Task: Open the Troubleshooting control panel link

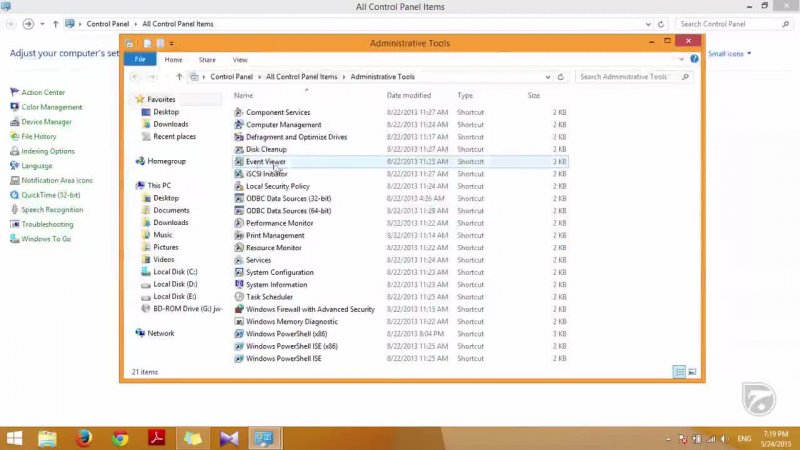Action: (x=47, y=225)
